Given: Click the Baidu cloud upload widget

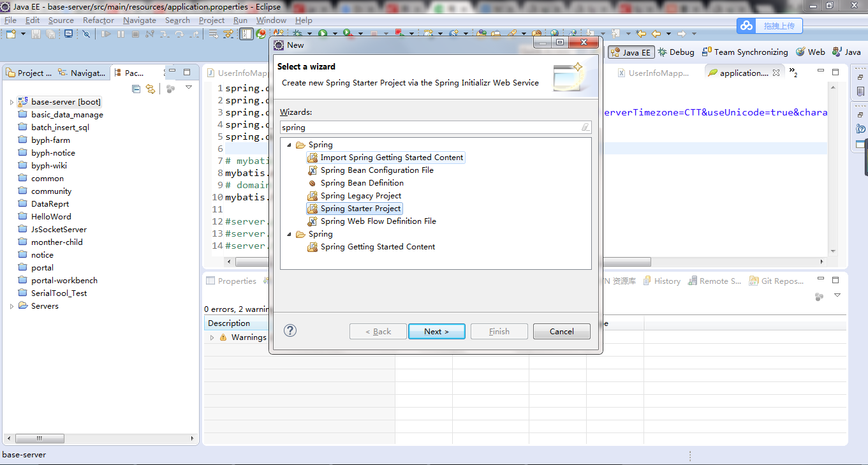Looking at the screenshot, I should point(770,26).
